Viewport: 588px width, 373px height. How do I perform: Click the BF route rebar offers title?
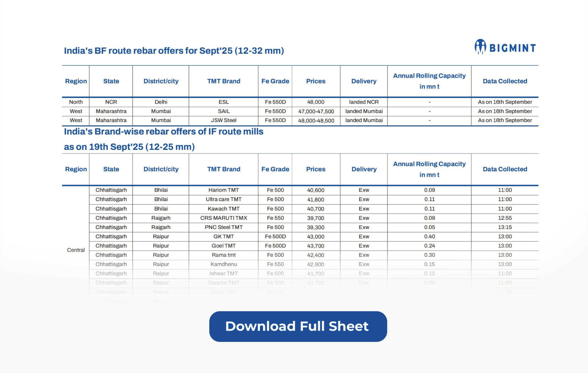click(x=174, y=51)
